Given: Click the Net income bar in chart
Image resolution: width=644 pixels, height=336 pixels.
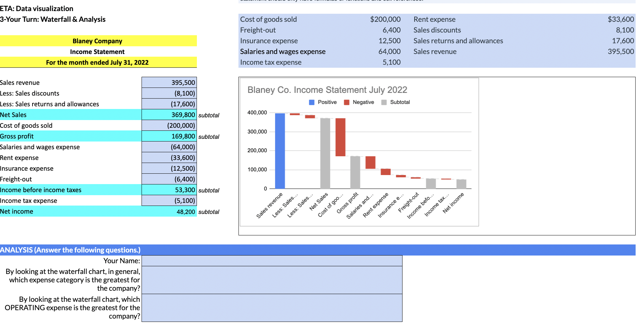Looking at the screenshot, I should pyautogui.click(x=461, y=184).
